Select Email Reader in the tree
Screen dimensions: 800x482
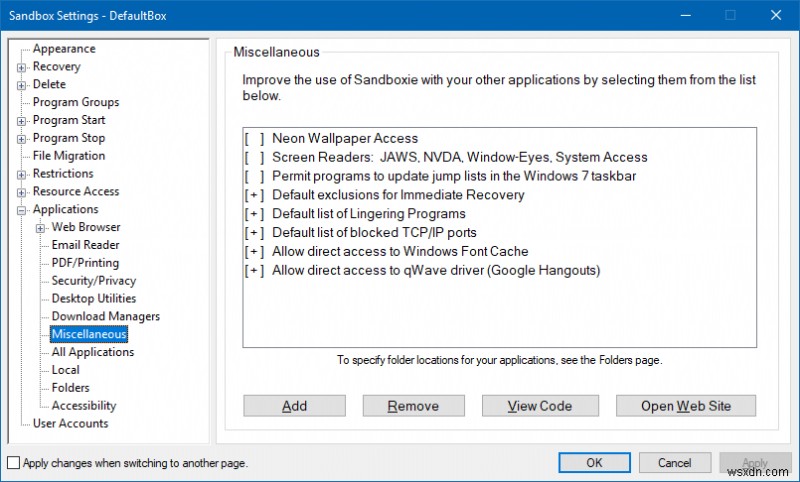85,245
